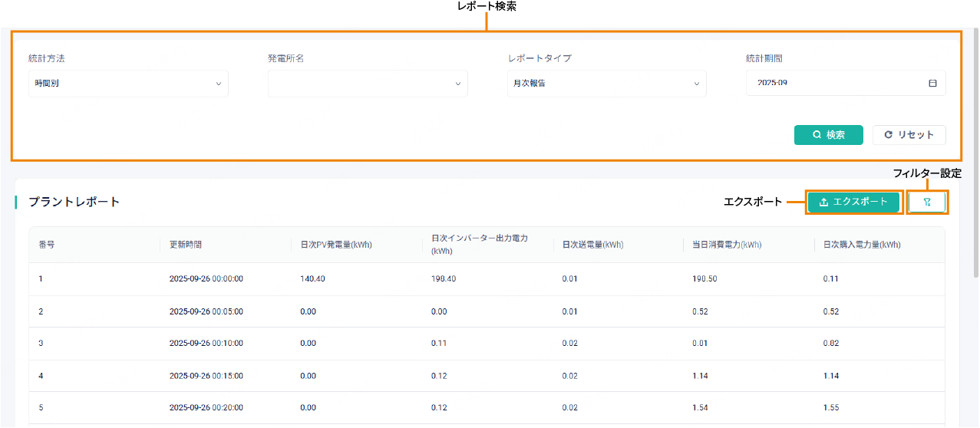Click consumption value 190.50 in row 1
Viewport: 980px width, 428px height.
tap(704, 279)
